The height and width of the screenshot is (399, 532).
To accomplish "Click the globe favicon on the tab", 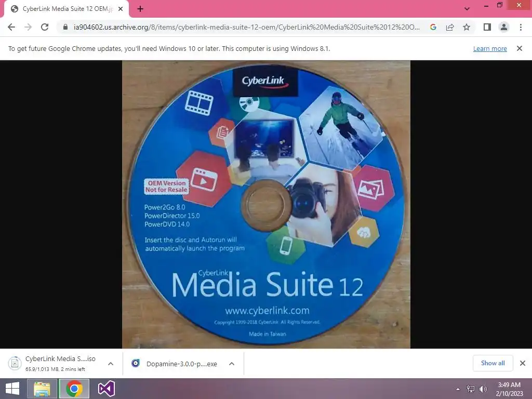I will pos(15,9).
